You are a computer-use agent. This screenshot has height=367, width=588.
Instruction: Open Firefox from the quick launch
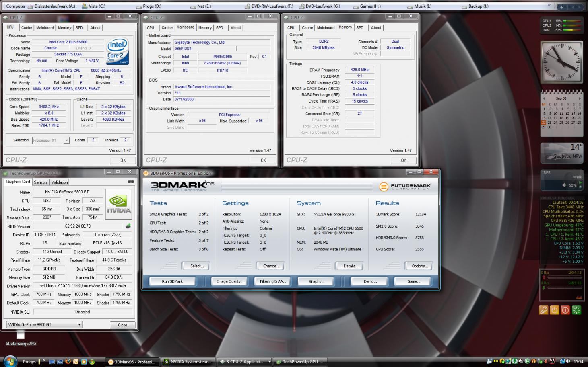(68, 362)
